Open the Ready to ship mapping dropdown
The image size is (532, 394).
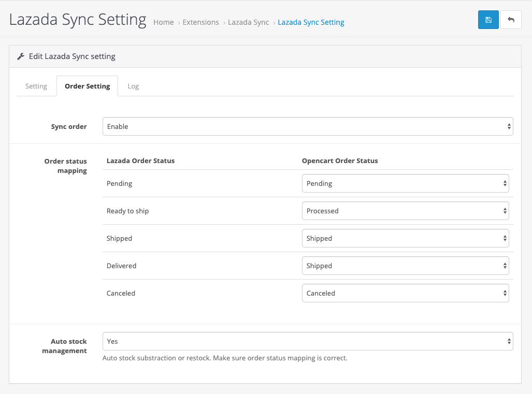tap(405, 211)
